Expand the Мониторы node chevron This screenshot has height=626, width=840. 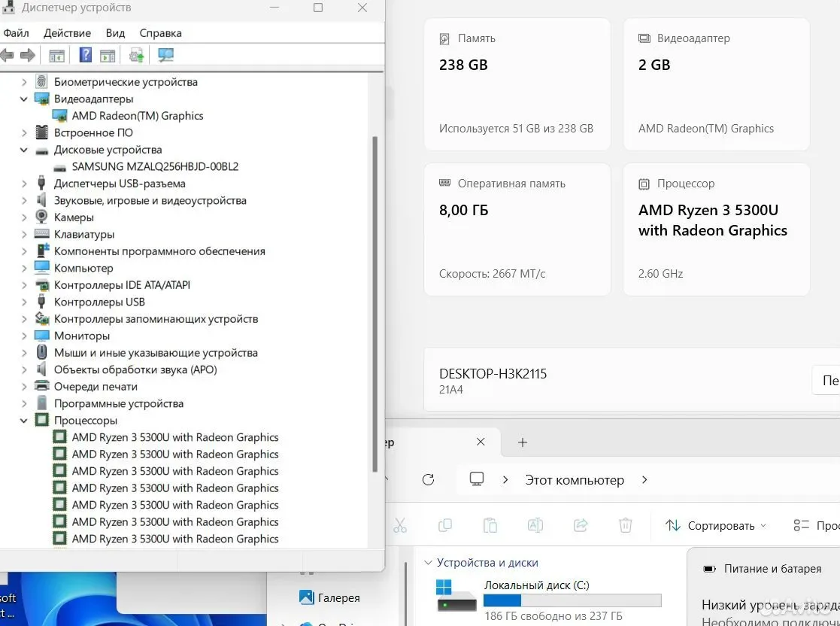pos(24,336)
